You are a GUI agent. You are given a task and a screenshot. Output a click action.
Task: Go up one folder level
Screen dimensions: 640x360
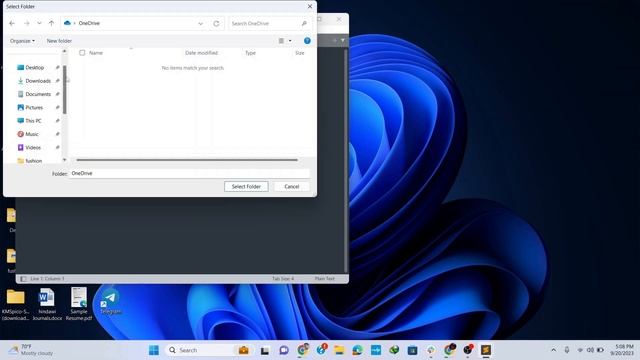[51, 24]
